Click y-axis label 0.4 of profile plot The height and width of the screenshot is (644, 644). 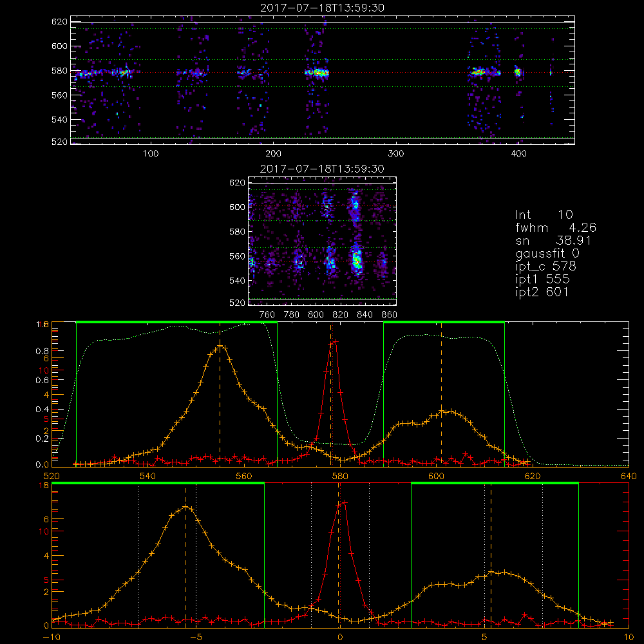click(42, 410)
